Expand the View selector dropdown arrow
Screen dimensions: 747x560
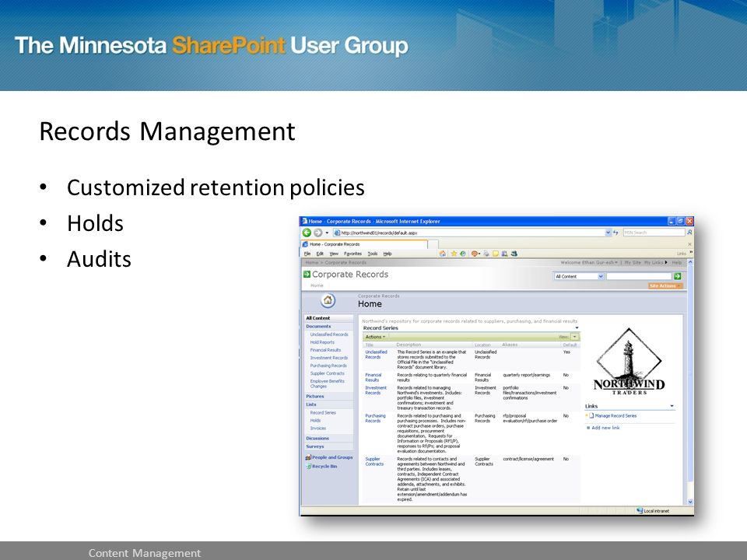tap(574, 337)
